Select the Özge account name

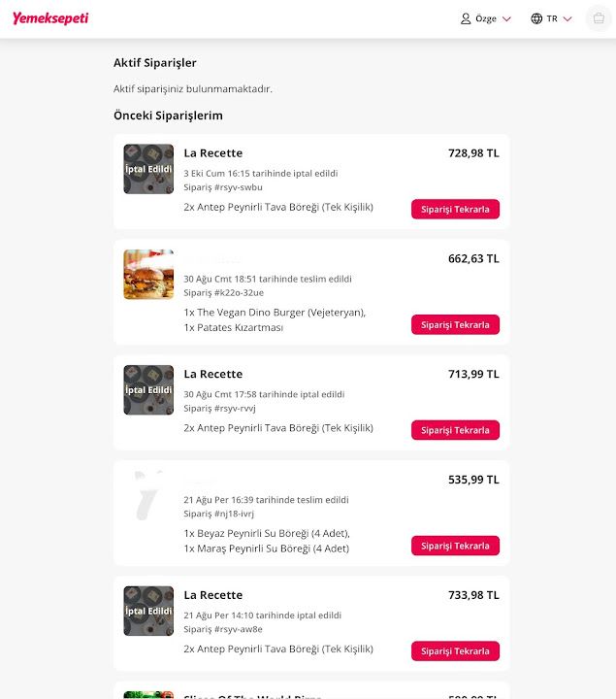pos(486,18)
